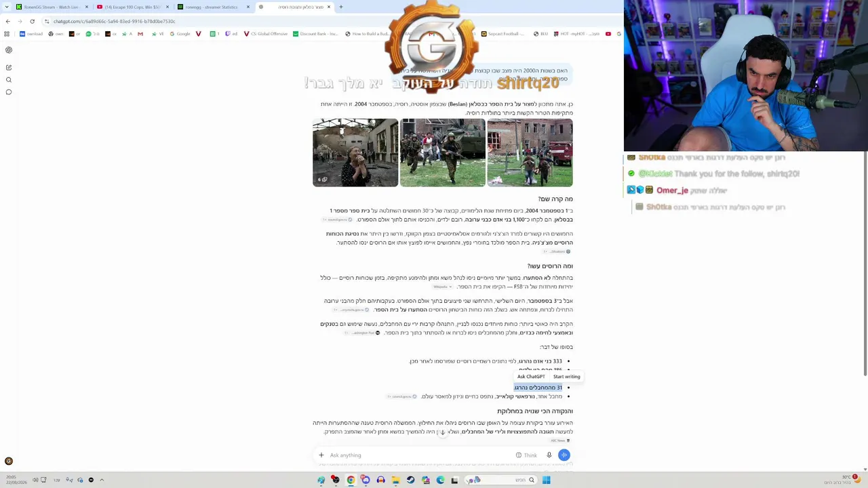
Task: Open File Explorer from the taskbar
Action: [395, 480]
